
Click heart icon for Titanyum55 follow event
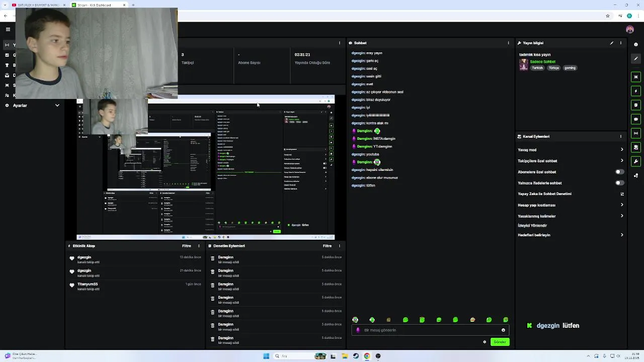(x=72, y=286)
